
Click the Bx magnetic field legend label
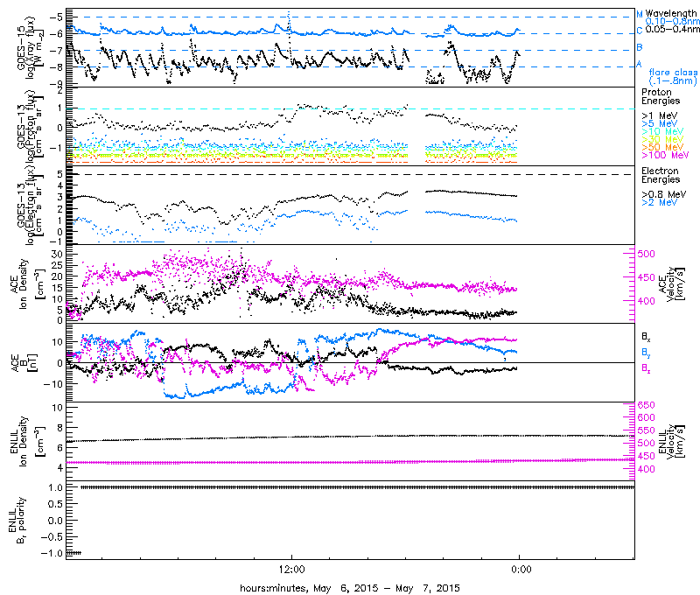[646, 337]
